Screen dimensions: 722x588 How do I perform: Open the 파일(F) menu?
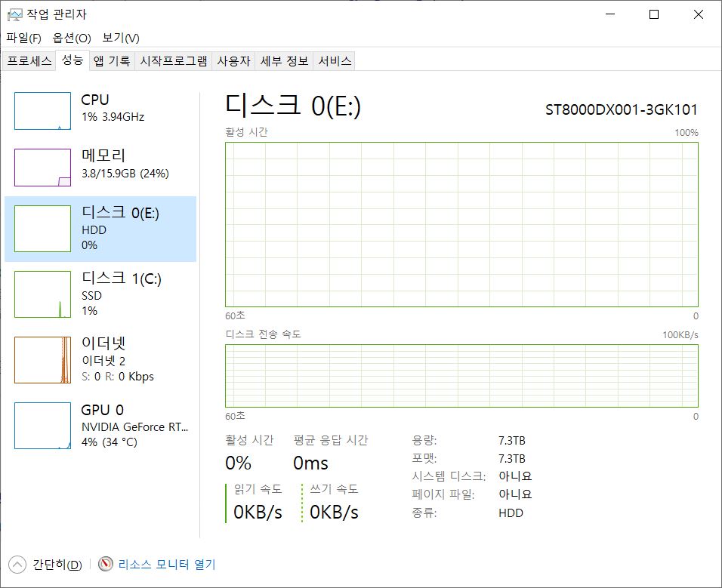click(x=23, y=38)
